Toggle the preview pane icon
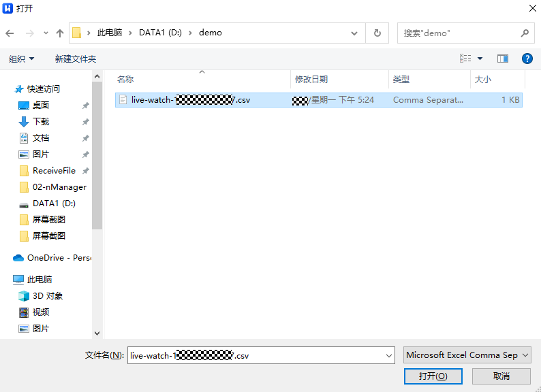 click(503, 59)
